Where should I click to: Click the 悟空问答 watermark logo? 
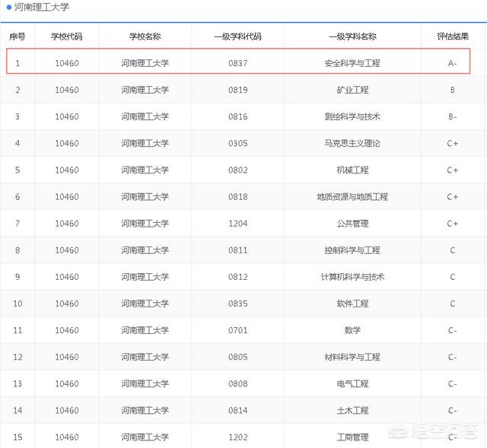point(440,433)
